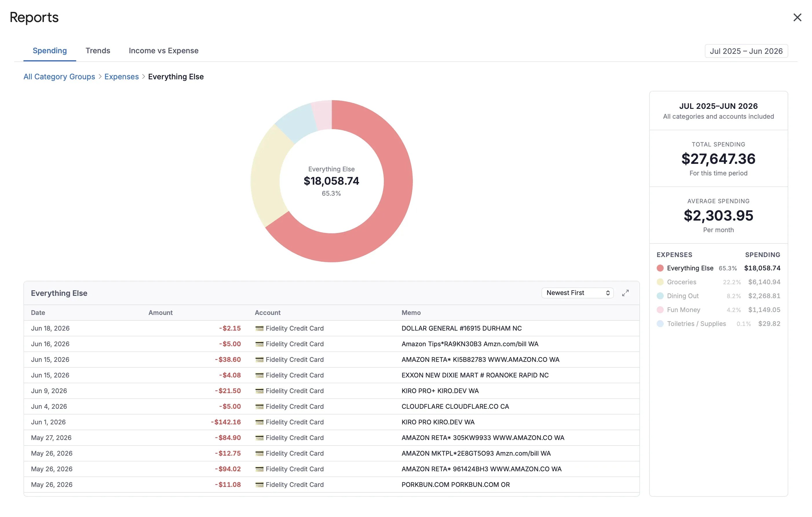
Task: Click the Dining Out blue legend dot
Action: 660,296
